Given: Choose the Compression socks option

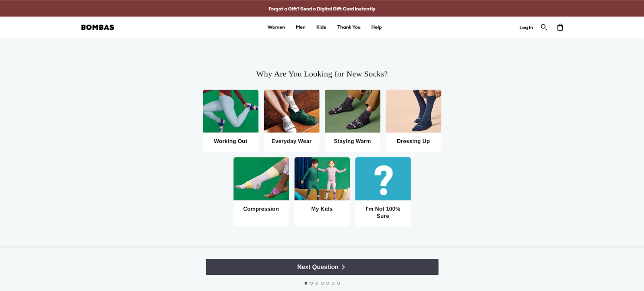Looking at the screenshot, I should (x=261, y=192).
